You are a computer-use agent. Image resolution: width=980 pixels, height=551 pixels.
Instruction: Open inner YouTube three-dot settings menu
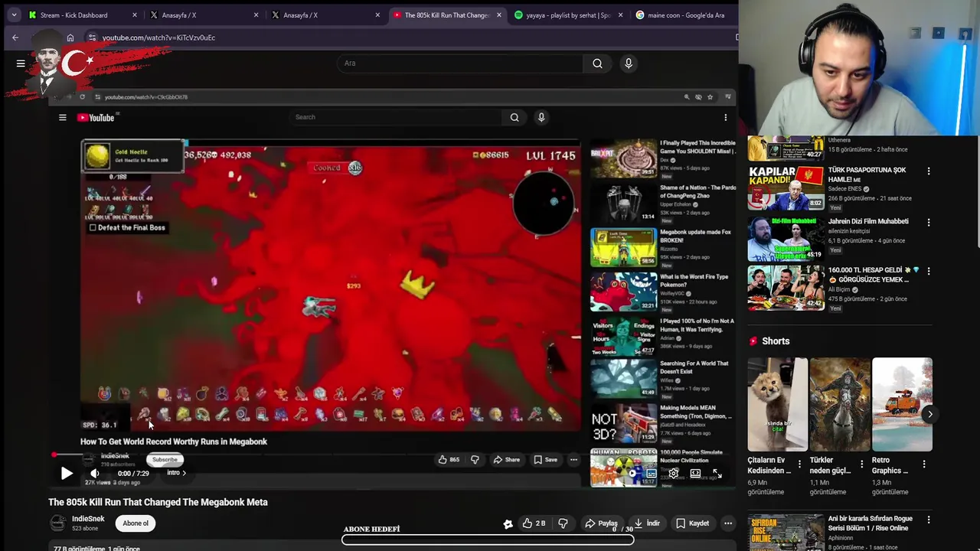(726, 118)
